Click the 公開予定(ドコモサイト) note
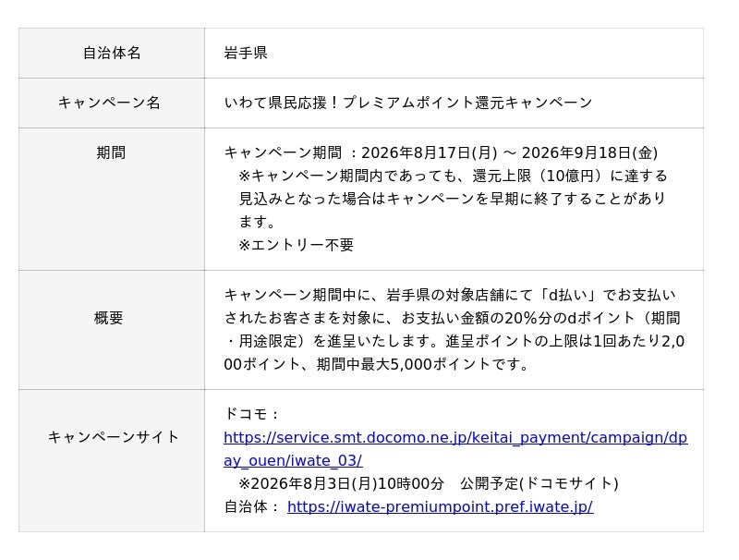Image resolution: width=739 pixels, height=560 pixels. (x=539, y=483)
